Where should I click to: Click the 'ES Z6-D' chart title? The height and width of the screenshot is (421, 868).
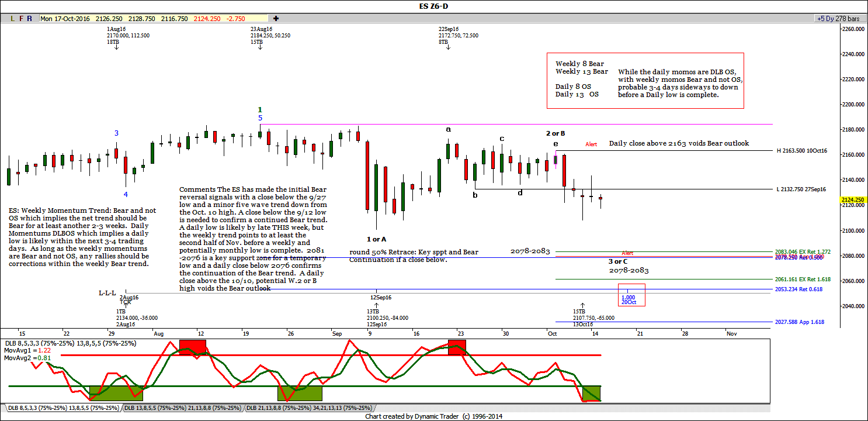pos(433,6)
